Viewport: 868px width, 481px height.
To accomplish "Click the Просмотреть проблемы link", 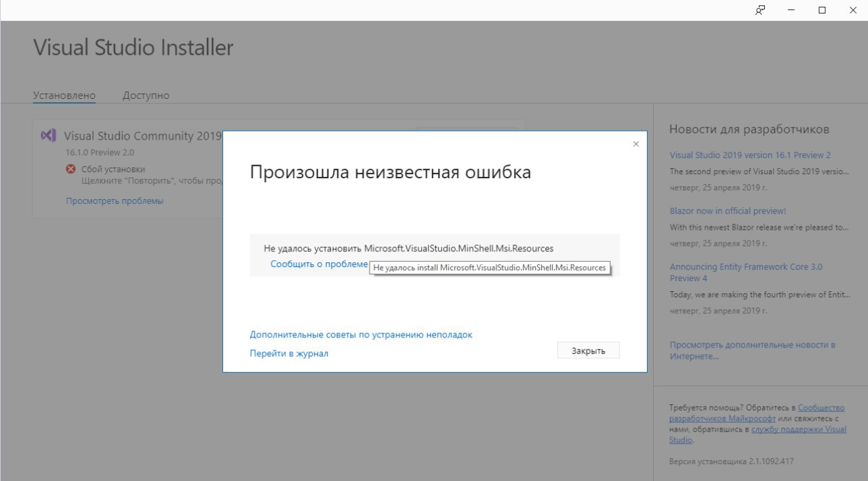I will coord(115,201).
